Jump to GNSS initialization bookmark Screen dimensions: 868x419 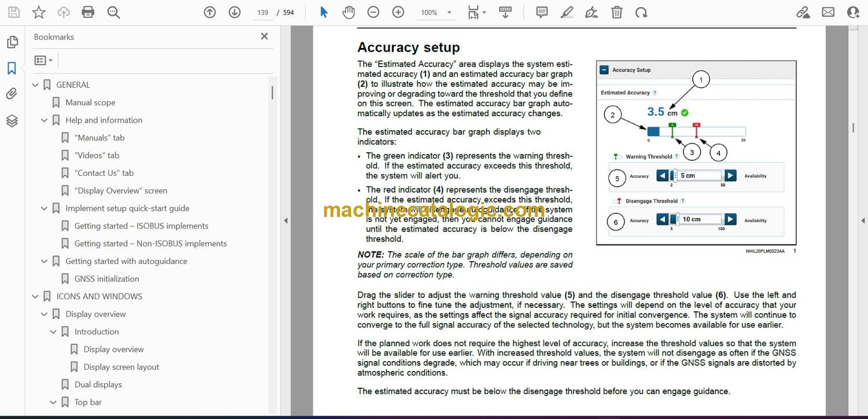click(106, 279)
